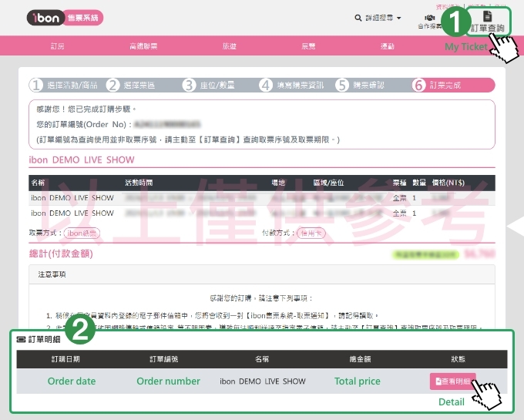524x420 pixels.
Task: Click the 合作提案 handshake icon
Action: coord(429,17)
